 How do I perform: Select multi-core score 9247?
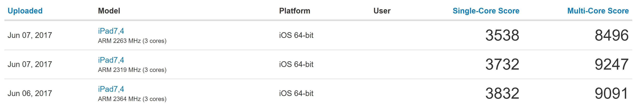tap(612, 64)
